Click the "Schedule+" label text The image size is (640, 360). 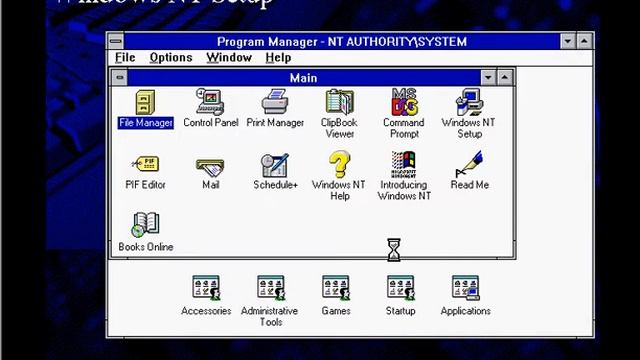coord(276,185)
